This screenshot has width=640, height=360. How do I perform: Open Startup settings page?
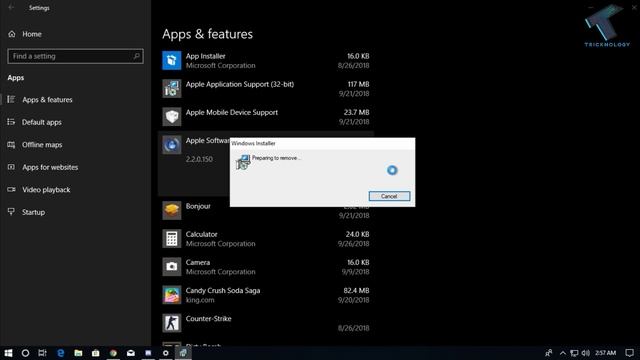click(33, 212)
